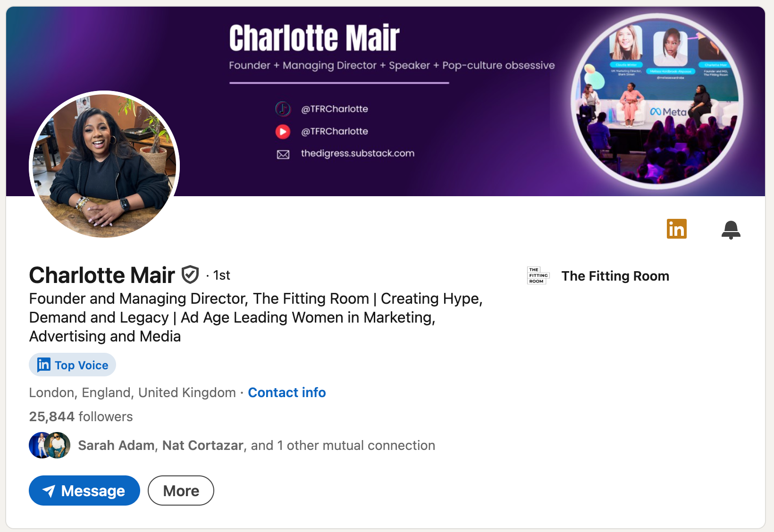
Task: Open the Contact info link
Action: pos(286,392)
